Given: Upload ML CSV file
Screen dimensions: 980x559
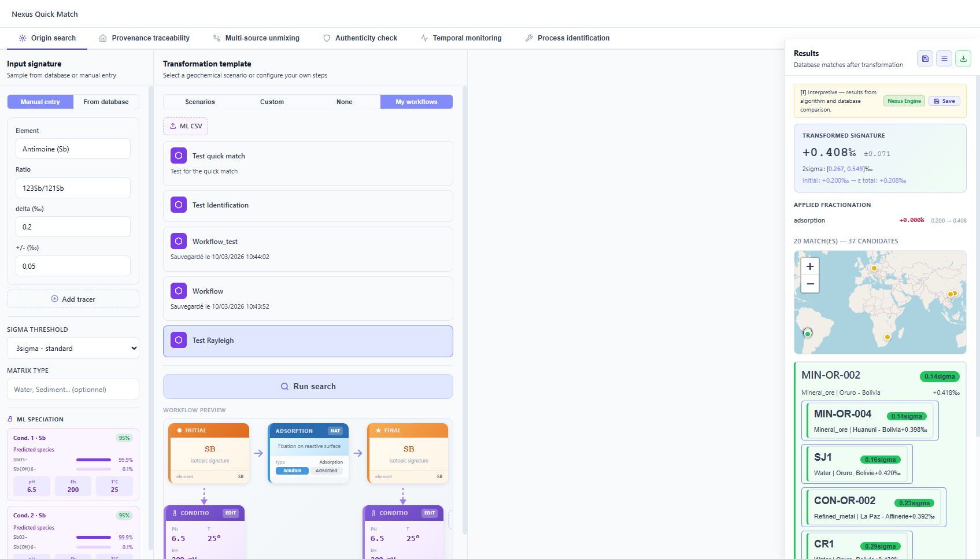Looking at the screenshot, I should [x=186, y=126].
